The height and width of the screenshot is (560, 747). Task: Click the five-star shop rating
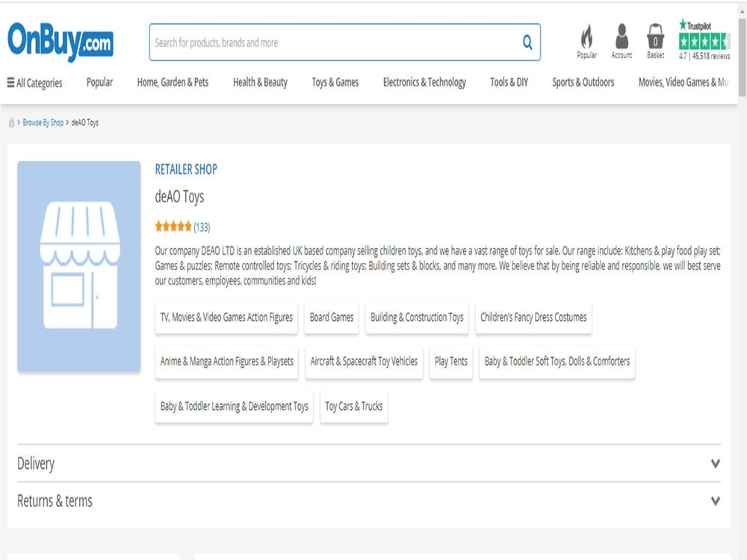(x=173, y=227)
